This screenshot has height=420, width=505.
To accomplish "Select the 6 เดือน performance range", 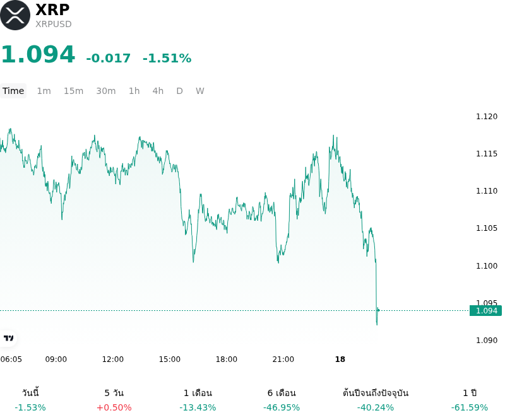I will [x=282, y=400].
